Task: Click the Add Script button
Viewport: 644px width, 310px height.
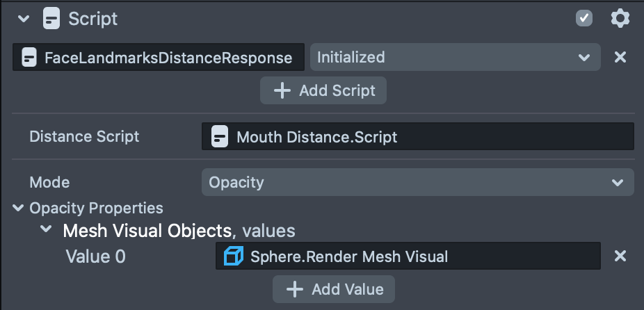Action: [x=323, y=90]
